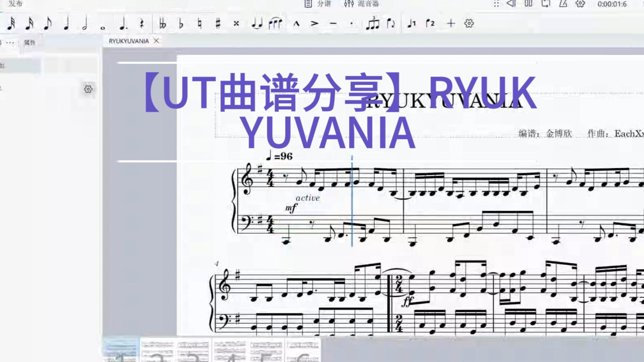Add a tie between notes
The width and height of the screenshot is (644, 362).
click(x=257, y=24)
